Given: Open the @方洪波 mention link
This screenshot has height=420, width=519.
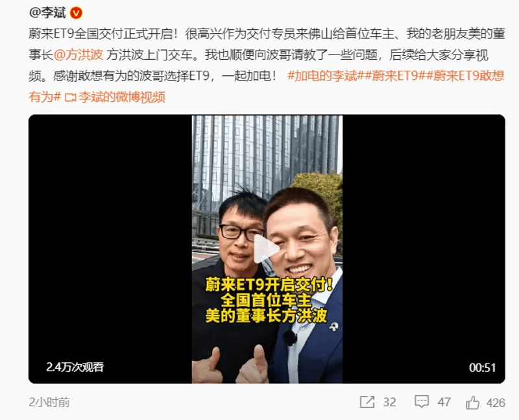Looking at the screenshot, I should click(78, 55).
